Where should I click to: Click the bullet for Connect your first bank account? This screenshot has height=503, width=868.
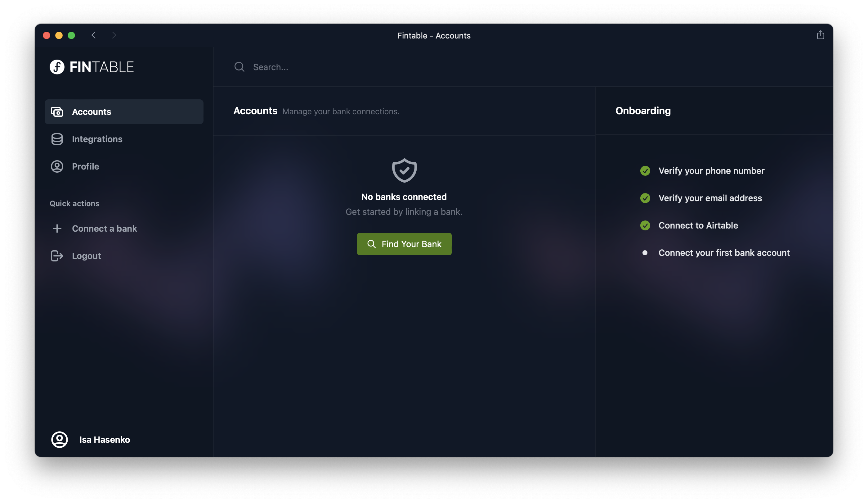645,253
